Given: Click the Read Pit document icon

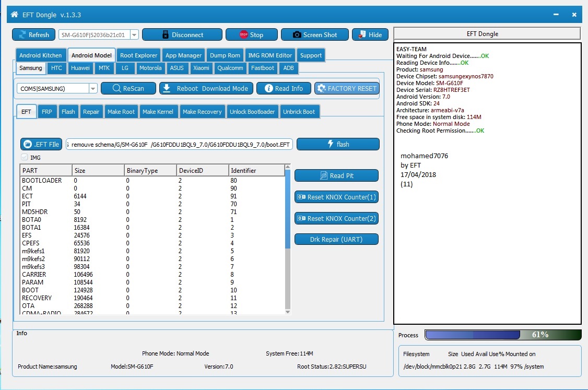Looking at the screenshot, I should 324,175.
